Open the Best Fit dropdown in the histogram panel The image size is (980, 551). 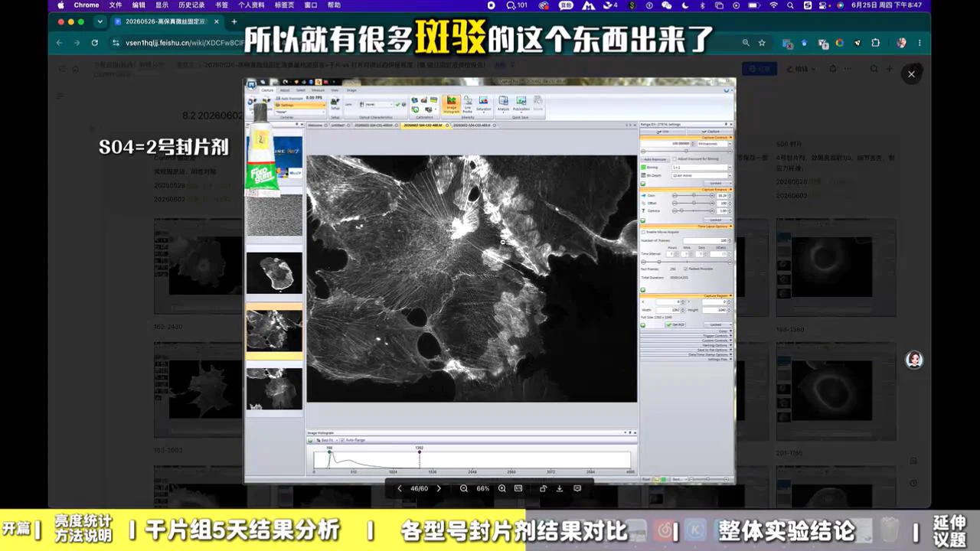[x=325, y=440]
